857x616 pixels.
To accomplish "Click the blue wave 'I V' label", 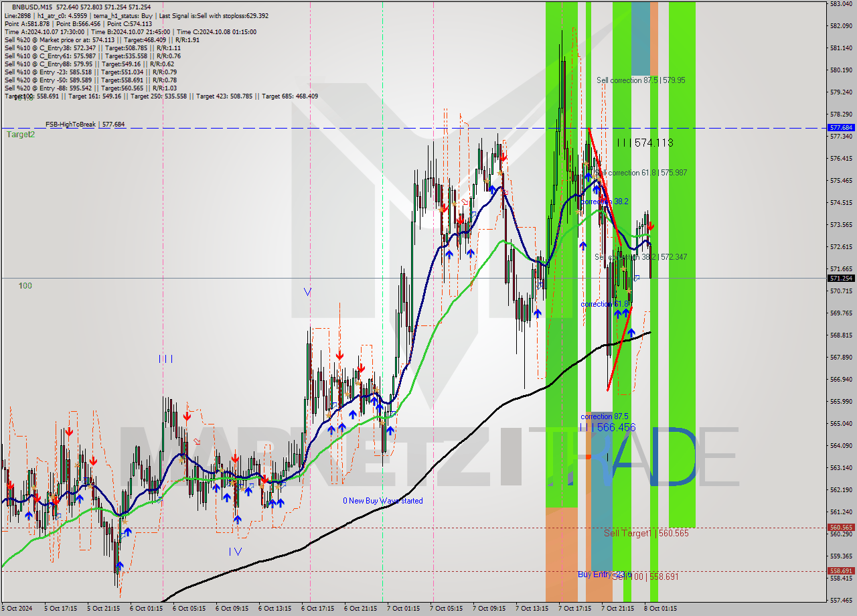I will [x=234, y=552].
